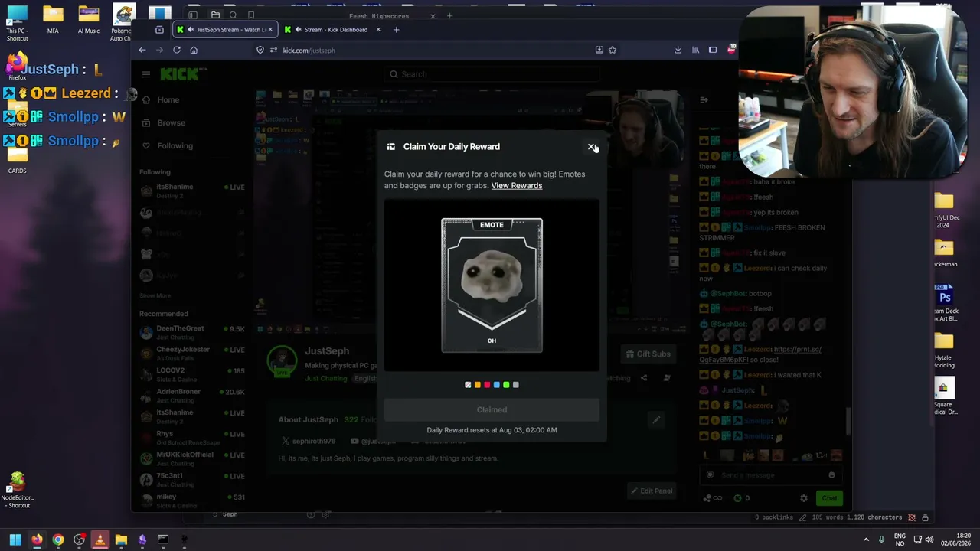Select the Hytale Modding desktop folder

click(x=944, y=350)
